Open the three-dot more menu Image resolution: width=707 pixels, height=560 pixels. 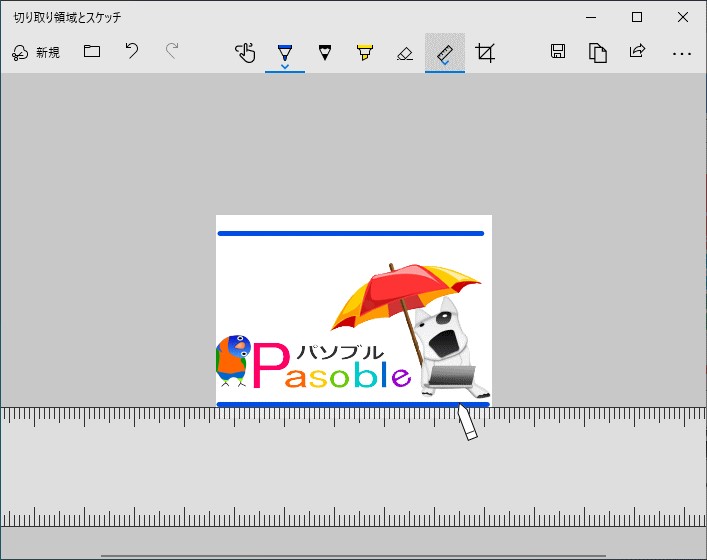point(682,54)
